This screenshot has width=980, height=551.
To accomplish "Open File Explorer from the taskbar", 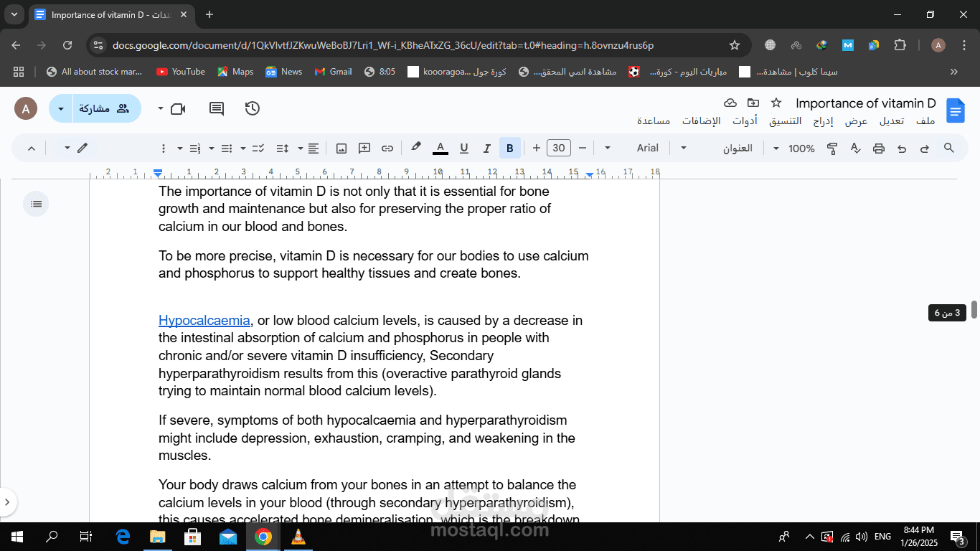I will pos(157,537).
